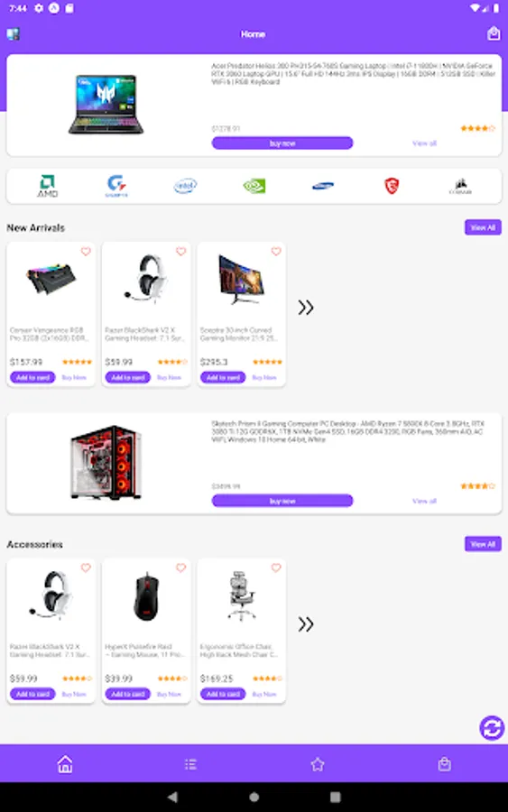Favorite the Corsair Vengeance RGB memory item
This screenshot has width=508, height=812.
coord(86,251)
